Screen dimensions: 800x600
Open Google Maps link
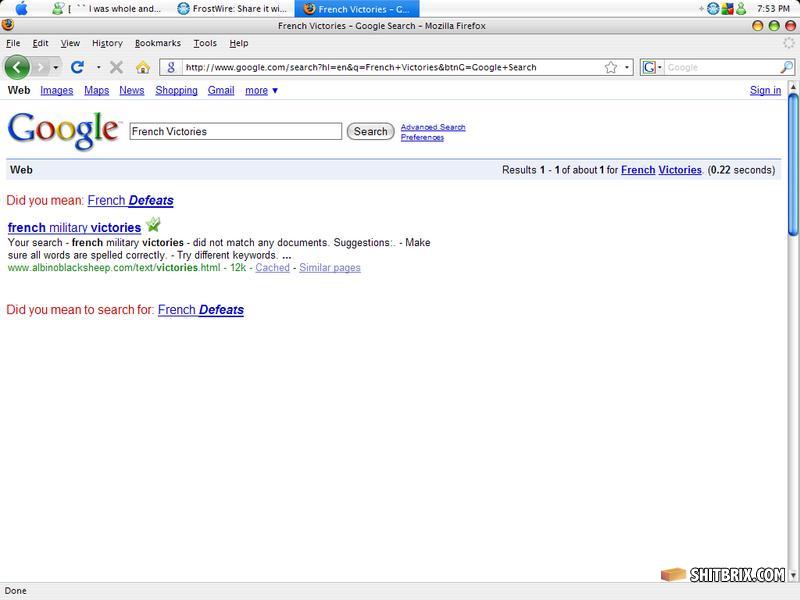[96, 90]
